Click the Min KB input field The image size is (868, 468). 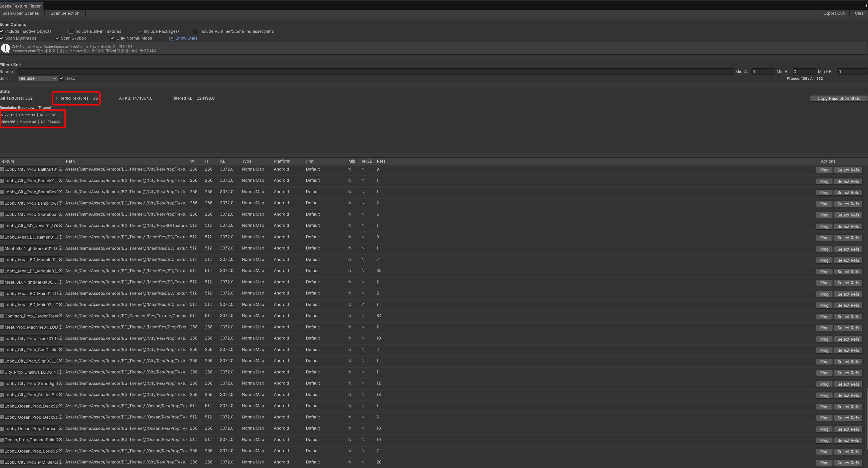pos(853,72)
